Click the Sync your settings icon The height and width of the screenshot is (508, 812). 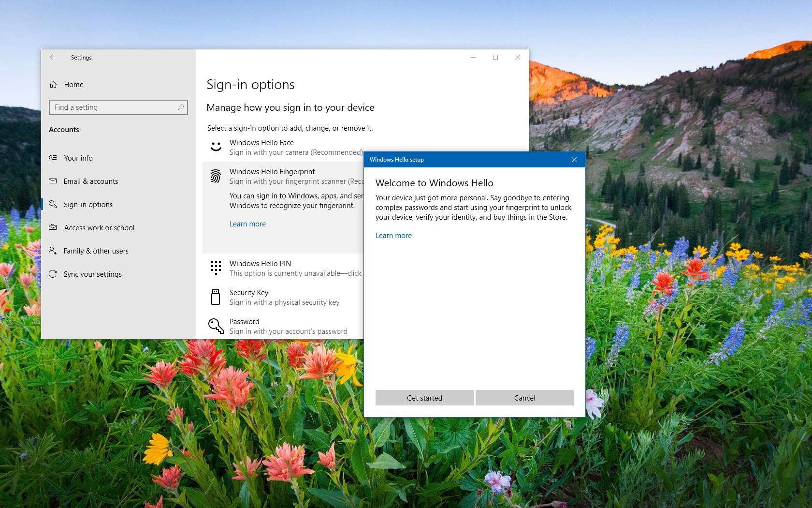(53, 274)
